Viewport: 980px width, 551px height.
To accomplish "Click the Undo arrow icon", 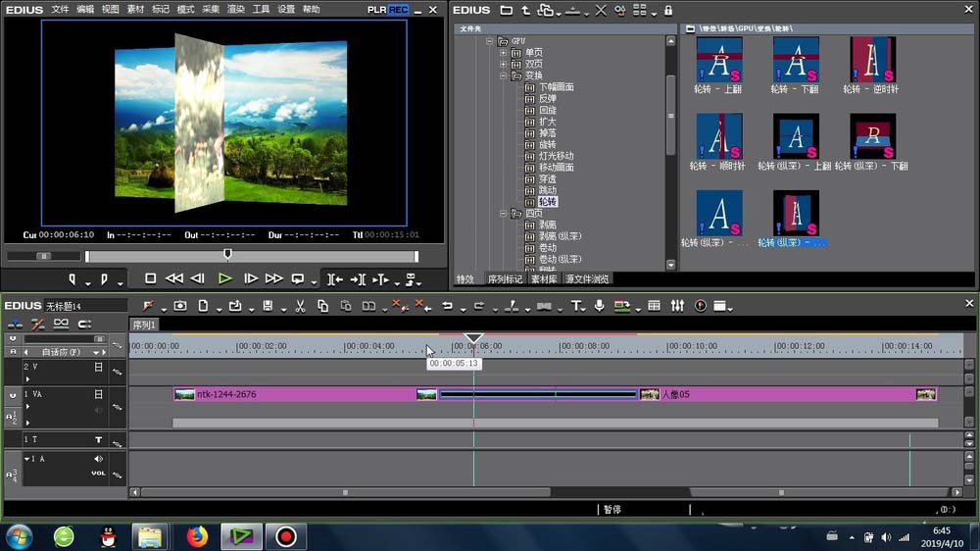I will [447, 306].
